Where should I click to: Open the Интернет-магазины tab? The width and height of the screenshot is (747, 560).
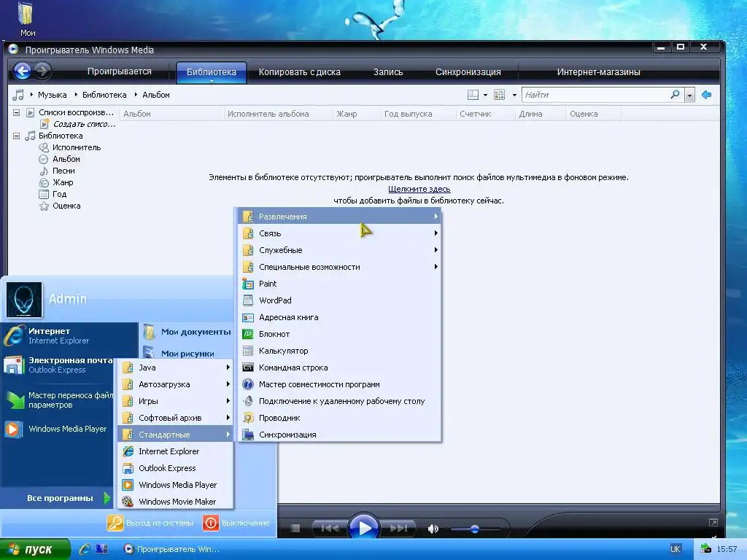pyautogui.click(x=598, y=72)
